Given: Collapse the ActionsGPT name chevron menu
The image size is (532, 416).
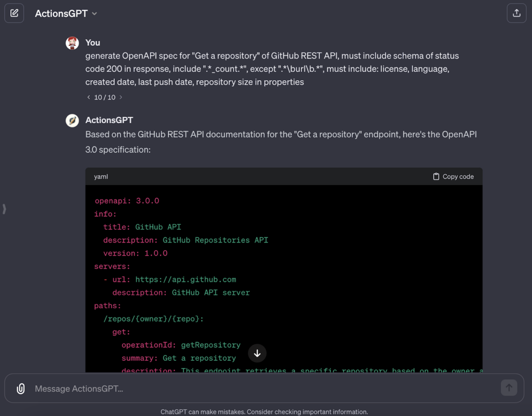Looking at the screenshot, I should coord(94,14).
